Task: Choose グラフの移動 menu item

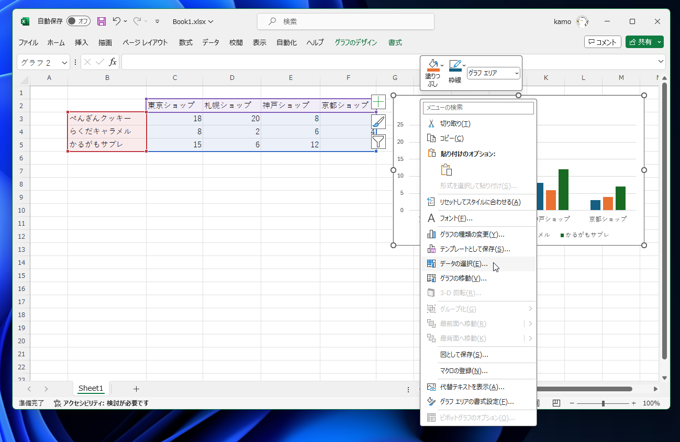Action: tap(478, 278)
